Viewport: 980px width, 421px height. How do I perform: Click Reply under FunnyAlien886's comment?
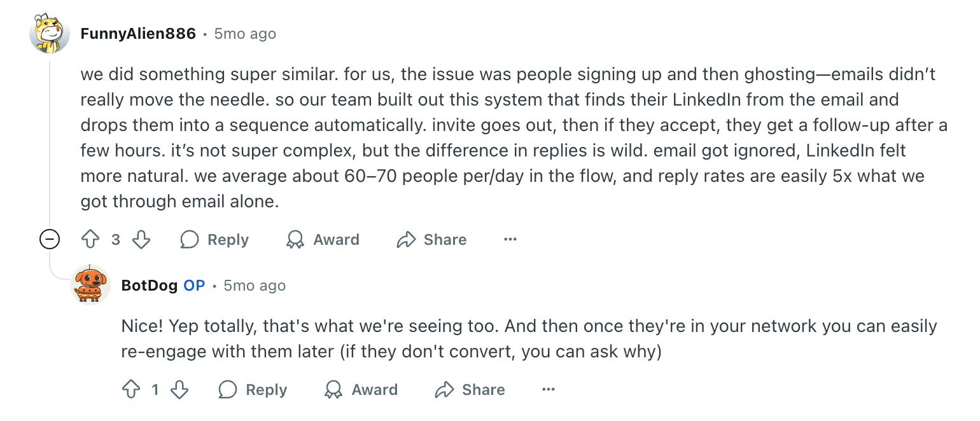214,240
